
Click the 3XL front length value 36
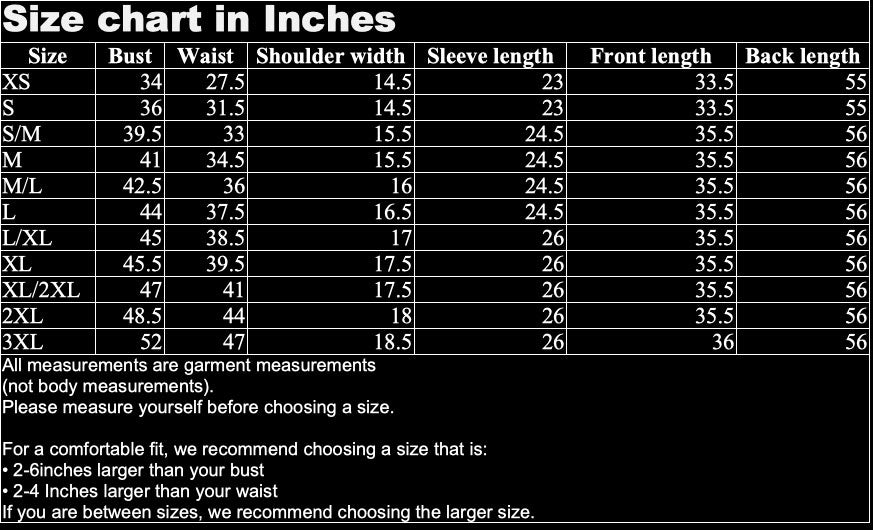point(723,342)
